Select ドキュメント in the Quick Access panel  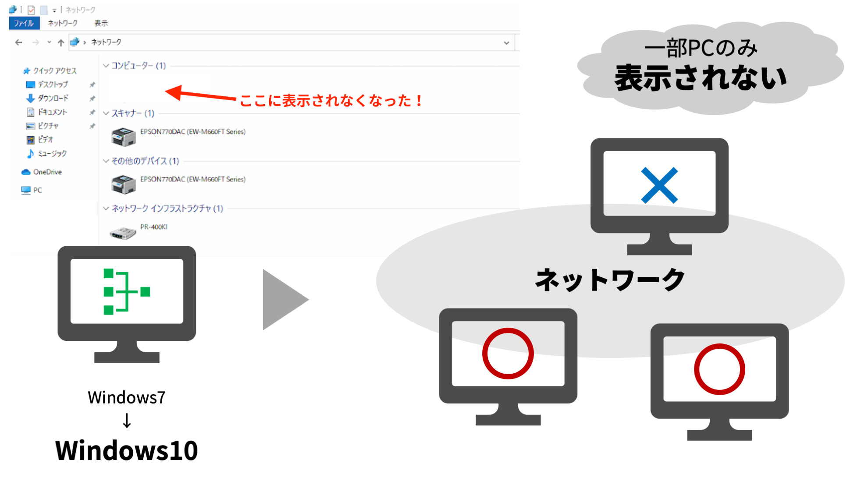pos(53,112)
